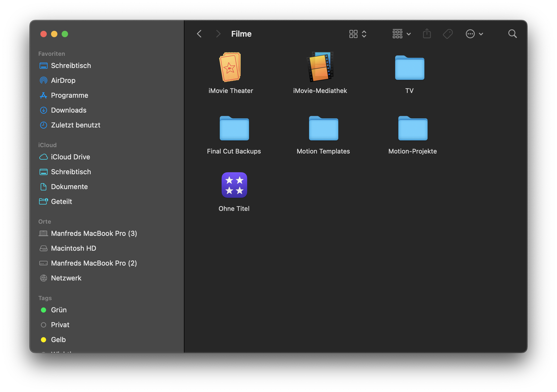Go back with the left chevron
557x392 pixels.
click(x=199, y=34)
